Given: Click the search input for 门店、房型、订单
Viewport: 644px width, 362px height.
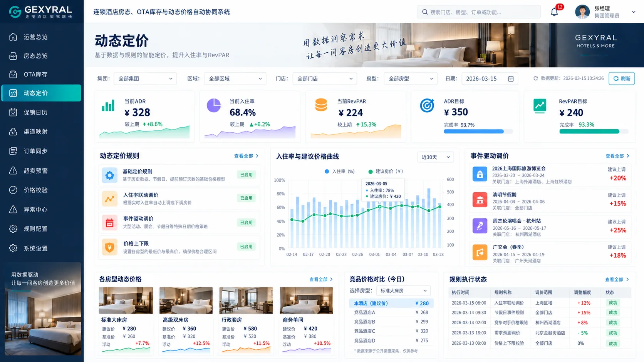Looking at the screenshot, I should (x=479, y=12).
